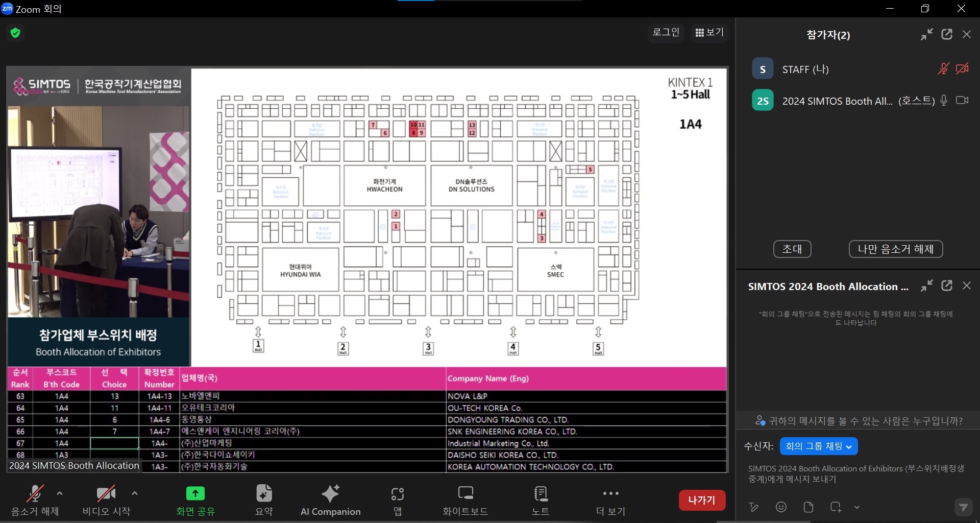Open the emoji picker in chat
This screenshot has width=980, height=523.
(781, 507)
